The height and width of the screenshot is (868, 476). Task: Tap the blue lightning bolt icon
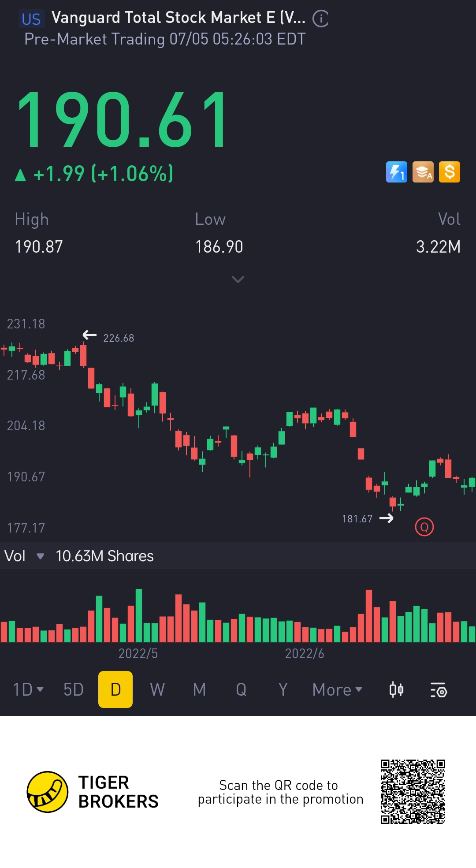(396, 172)
